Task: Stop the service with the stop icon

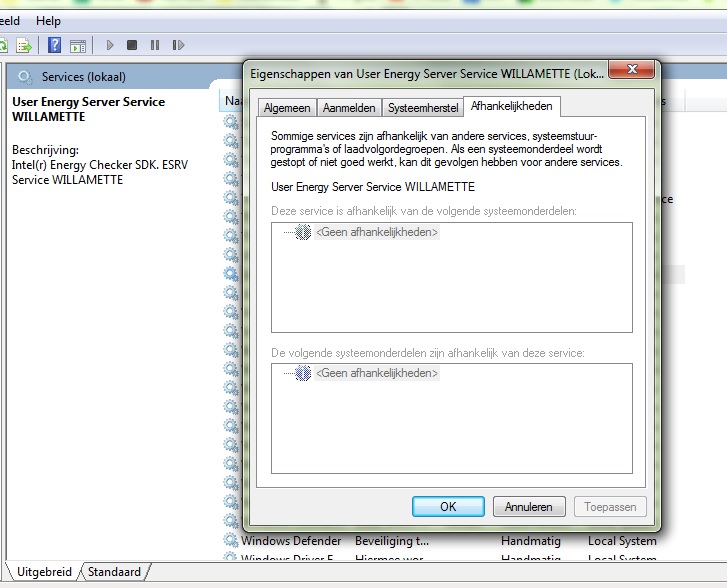Action: pyautogui.click(x=132, y=45)
